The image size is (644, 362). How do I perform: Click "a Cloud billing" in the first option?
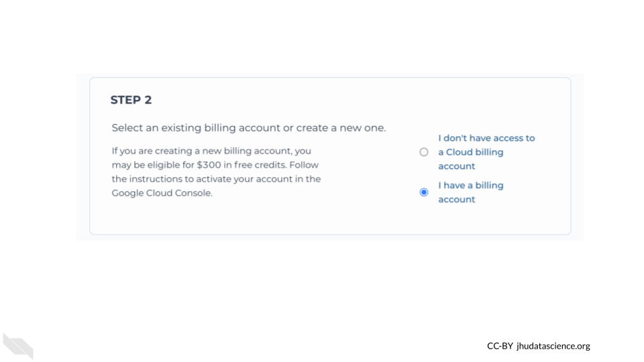pyautogui.click(x=470, y=152)
